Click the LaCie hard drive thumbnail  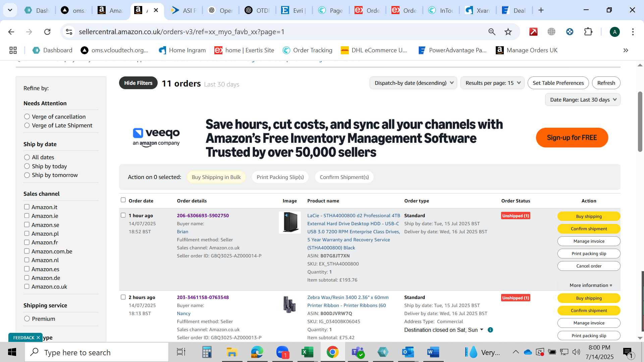click(290, 223)
